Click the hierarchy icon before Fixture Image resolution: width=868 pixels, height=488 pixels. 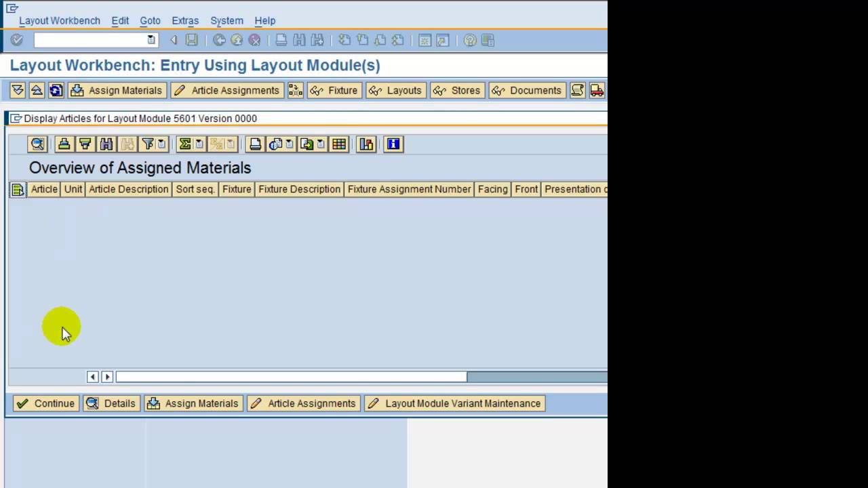coord(295,90)
